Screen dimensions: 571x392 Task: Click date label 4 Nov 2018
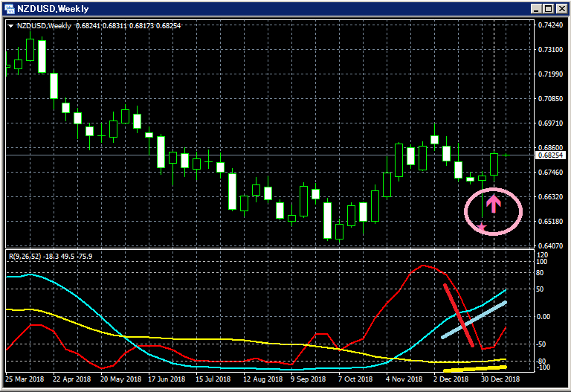[x=404, y=379]
